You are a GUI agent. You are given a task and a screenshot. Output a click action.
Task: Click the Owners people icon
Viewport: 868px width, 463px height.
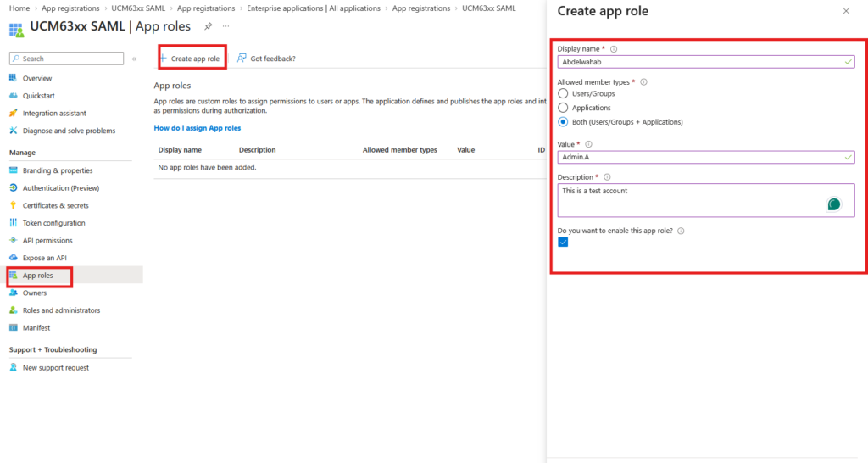[x=13, y=293]
